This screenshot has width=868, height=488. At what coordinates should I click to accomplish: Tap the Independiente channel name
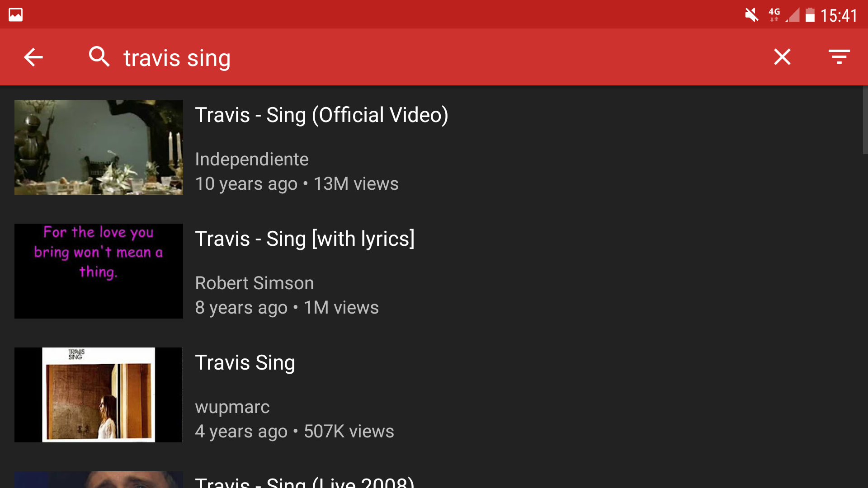[252, 159]
